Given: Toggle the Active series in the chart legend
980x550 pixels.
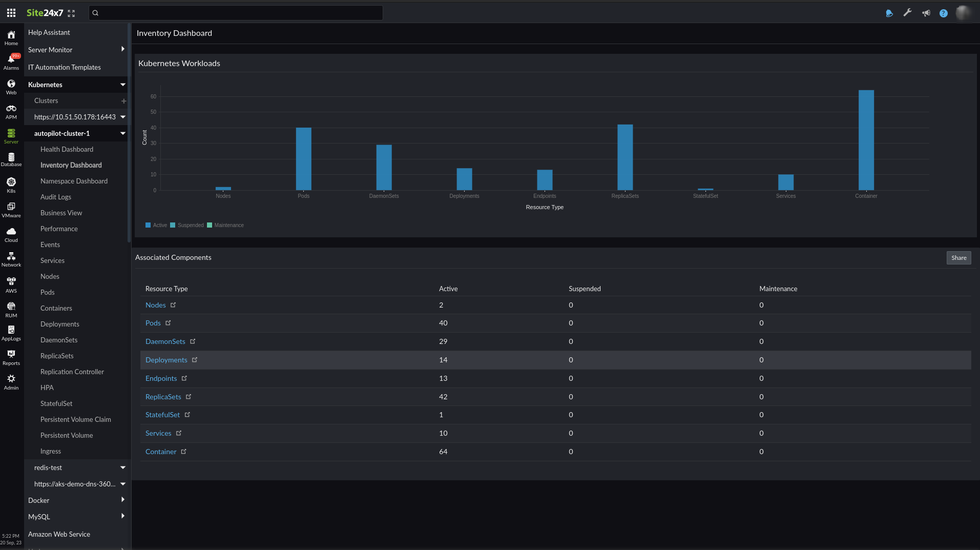Looking at the screenshot, I should pyautogui.click(x=156, y=225).
